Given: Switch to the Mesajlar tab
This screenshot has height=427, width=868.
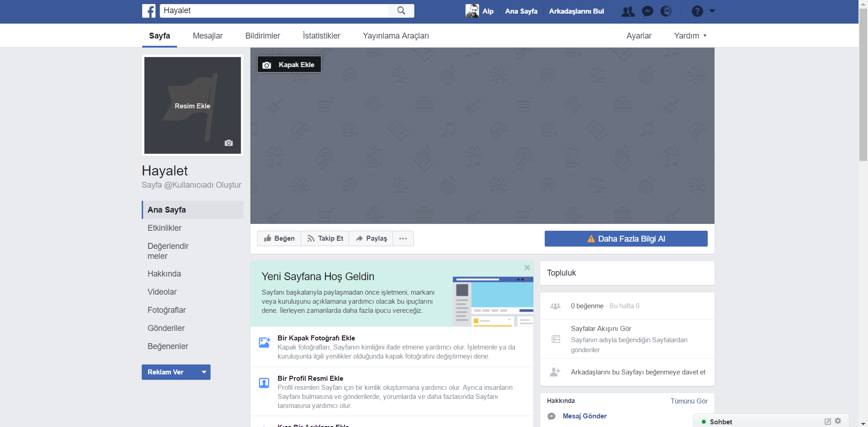Looking at the screenshot, I should point(208,36).
